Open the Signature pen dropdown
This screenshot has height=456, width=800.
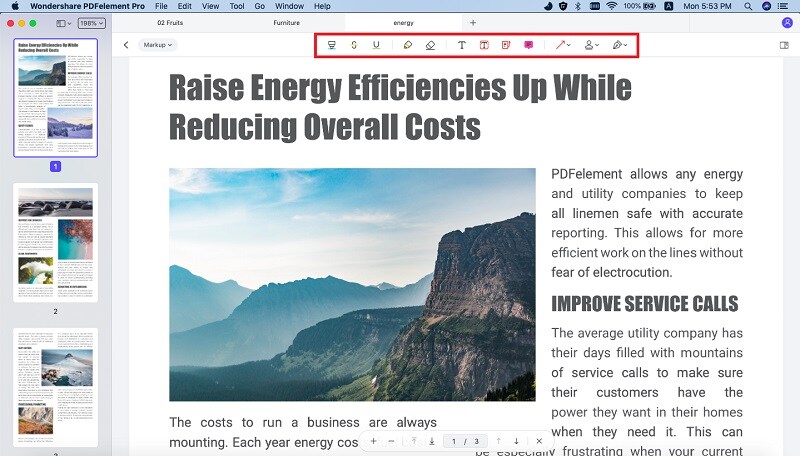[620, 45]
